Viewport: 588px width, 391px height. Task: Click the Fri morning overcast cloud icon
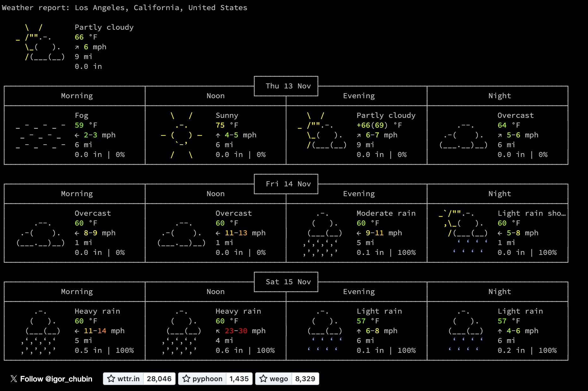click(x=40, y=233)
